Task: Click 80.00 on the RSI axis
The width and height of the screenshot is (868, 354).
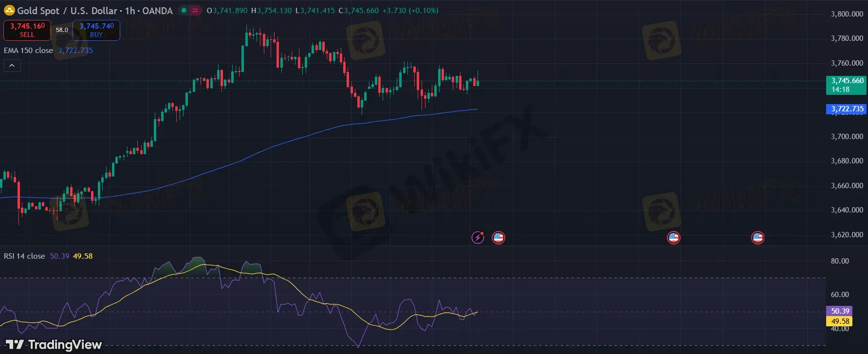Action: (x=840, y=261)
